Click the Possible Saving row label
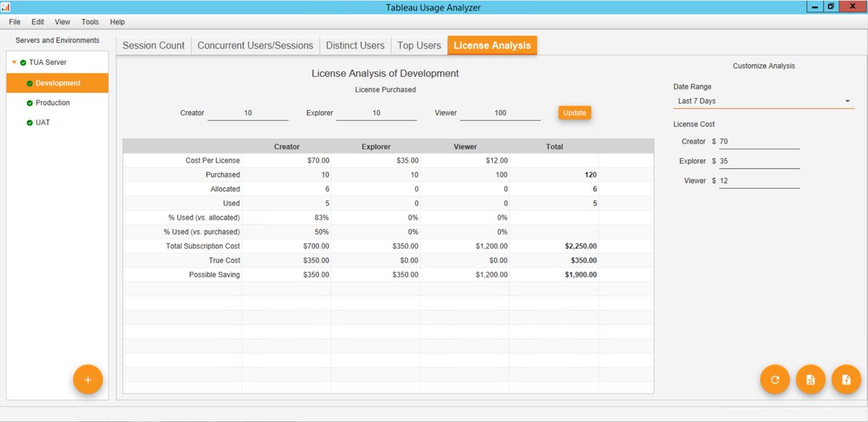This screenshot has height=422, width=868. tap(214, 275)
